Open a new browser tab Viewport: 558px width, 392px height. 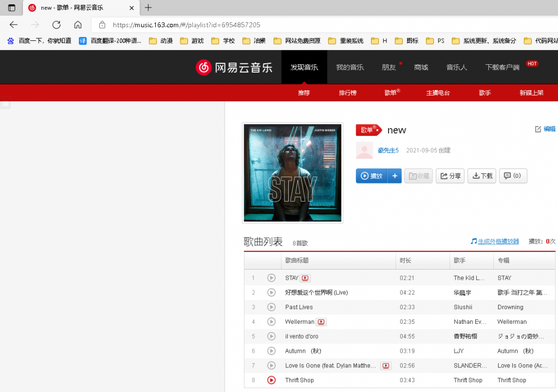[x=148, y=8]
